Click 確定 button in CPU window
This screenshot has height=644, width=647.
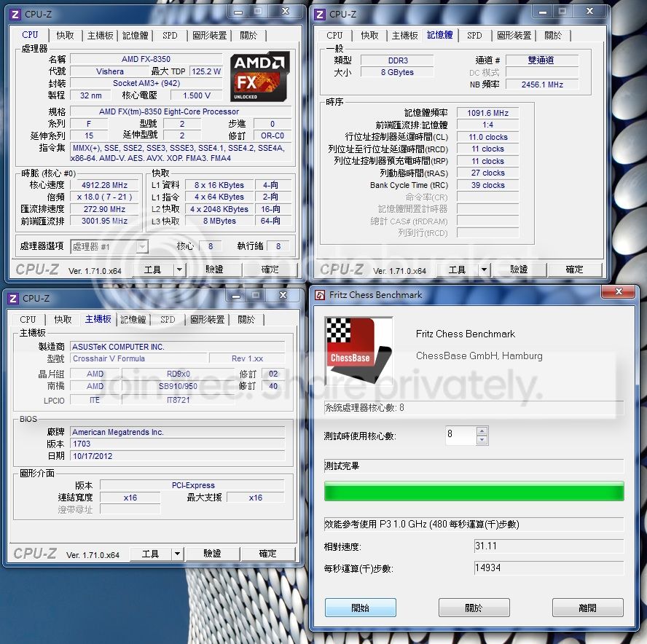tap(270, 270)
